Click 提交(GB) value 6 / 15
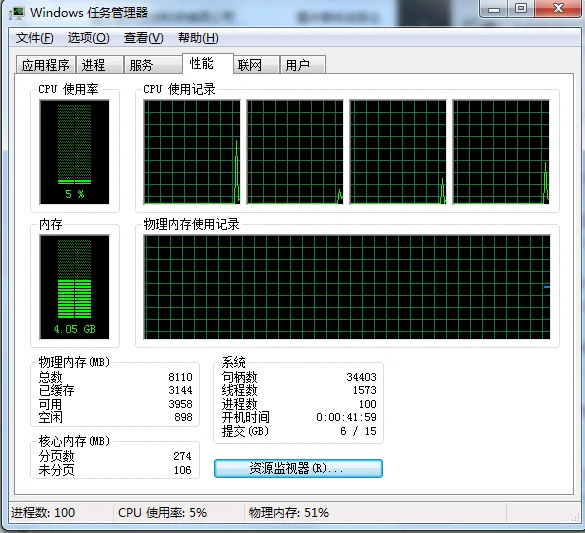585x533 pixels. click(x=358, y=431)
